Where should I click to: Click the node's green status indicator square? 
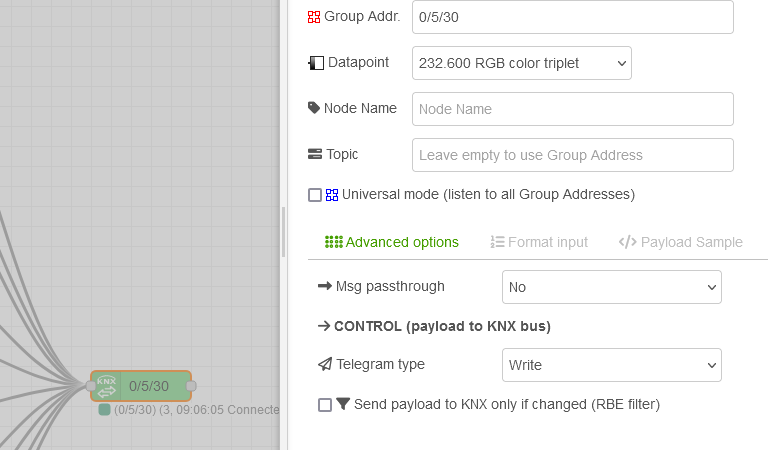point(104,409)
